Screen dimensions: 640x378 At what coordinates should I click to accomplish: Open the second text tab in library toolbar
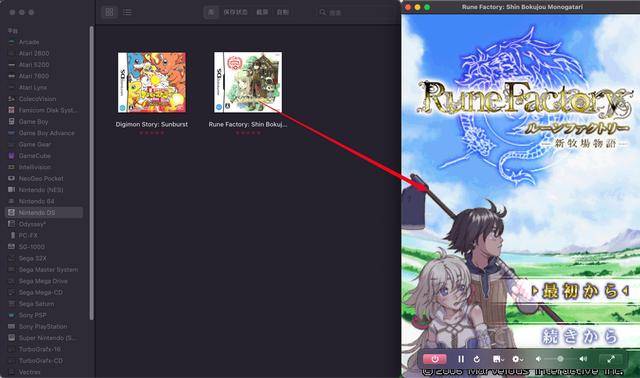pyautogui.click(x=236, y=12)
